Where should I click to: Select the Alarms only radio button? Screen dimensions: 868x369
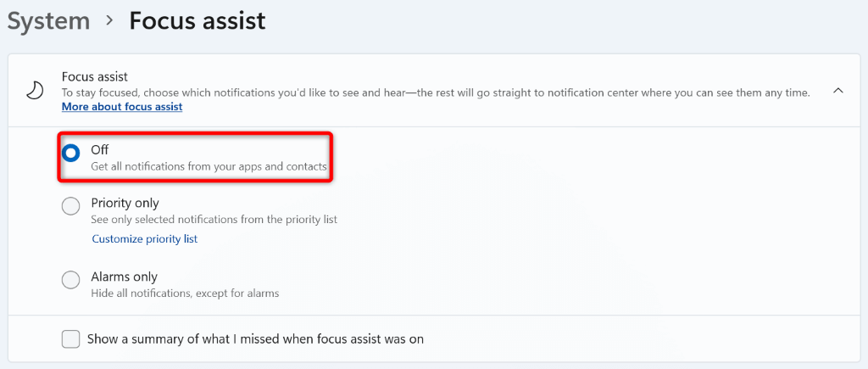point(71,280)
